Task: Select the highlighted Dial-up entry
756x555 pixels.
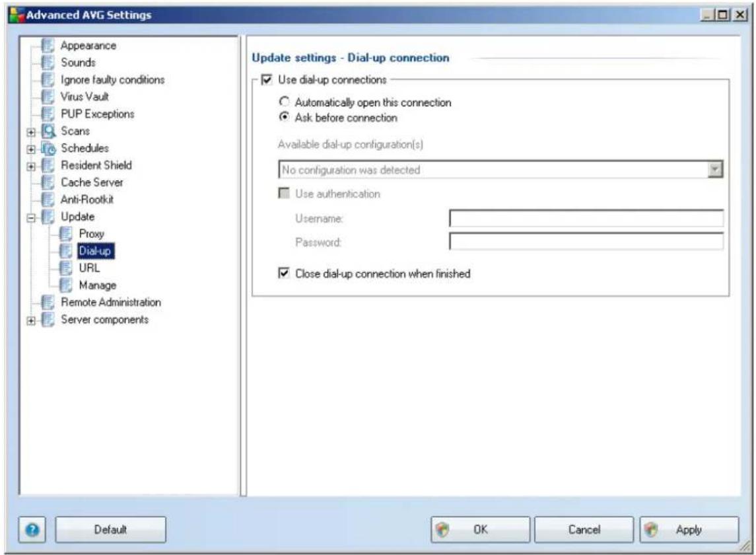Action: [95, 251]
